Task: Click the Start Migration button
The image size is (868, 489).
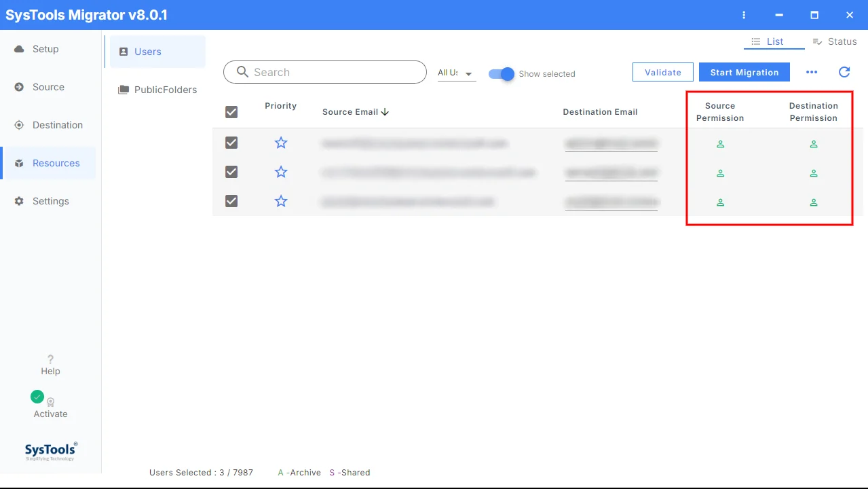Action: (744, 72)
